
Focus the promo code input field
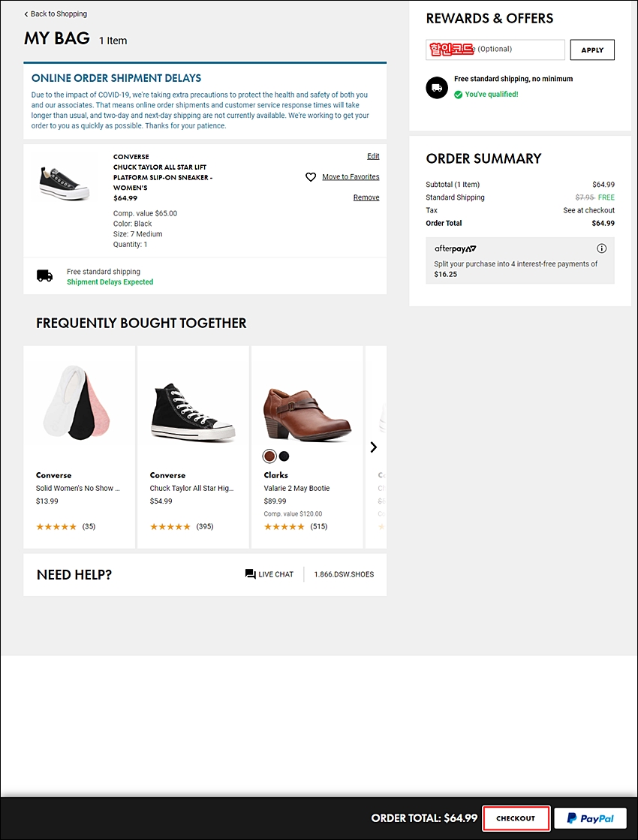pyautogui.click(x=495, y=50)
